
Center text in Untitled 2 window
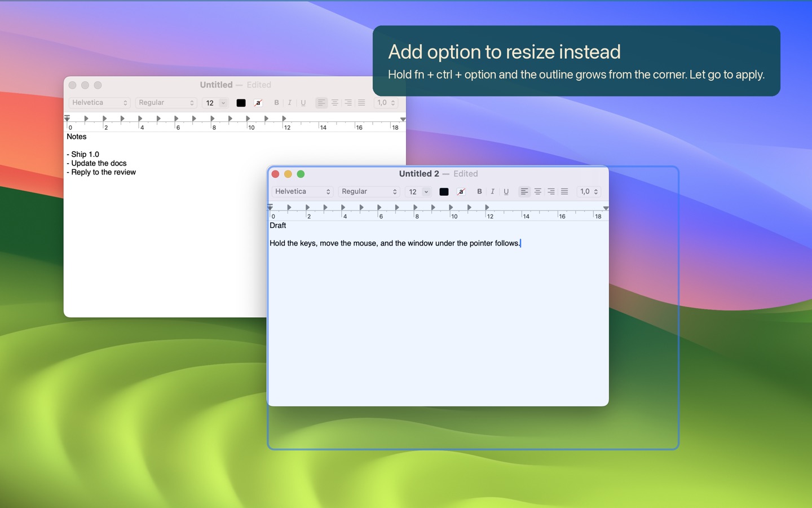(x=537, y=191)
